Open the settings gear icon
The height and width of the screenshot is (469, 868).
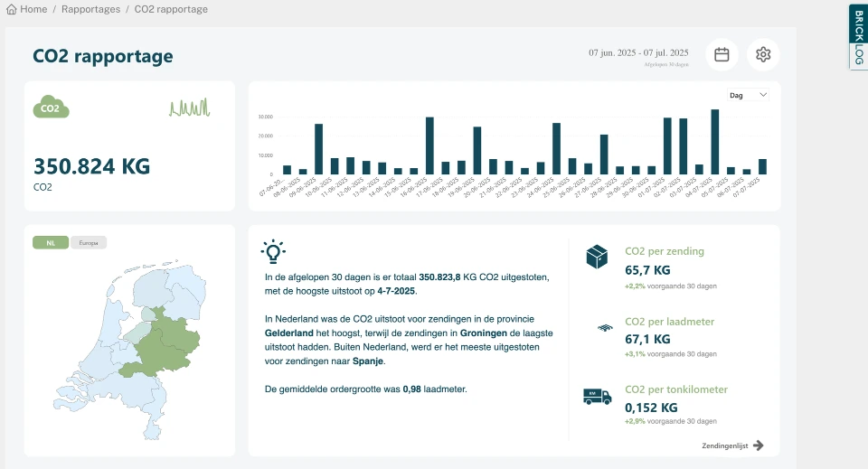coord(763,54)
